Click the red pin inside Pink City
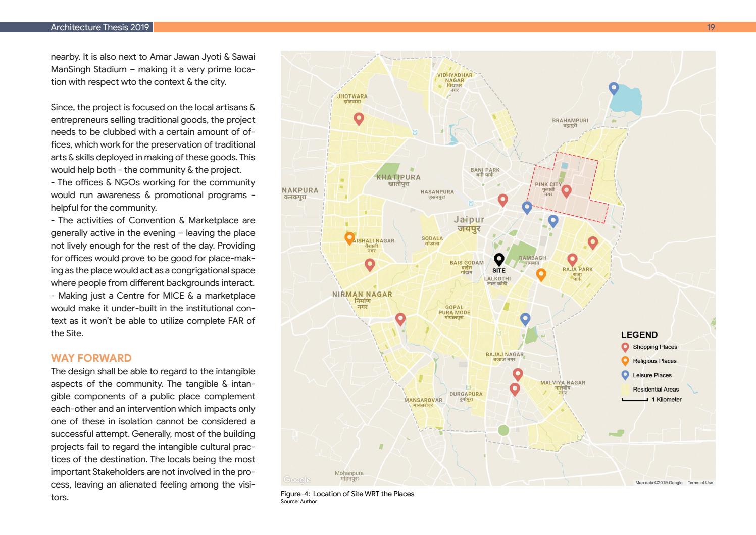 [x=567, y=191]
